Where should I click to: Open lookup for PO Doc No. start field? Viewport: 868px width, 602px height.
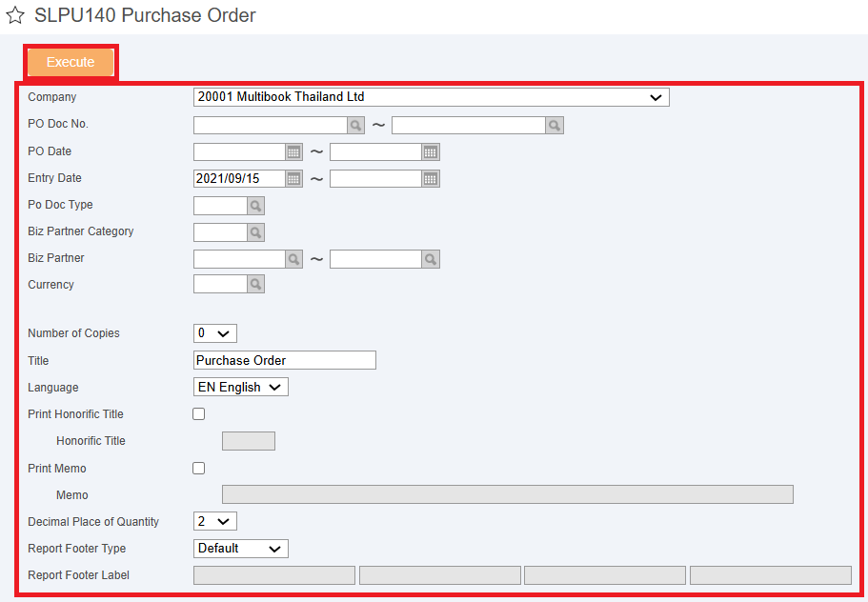click(x=356, y=125)
